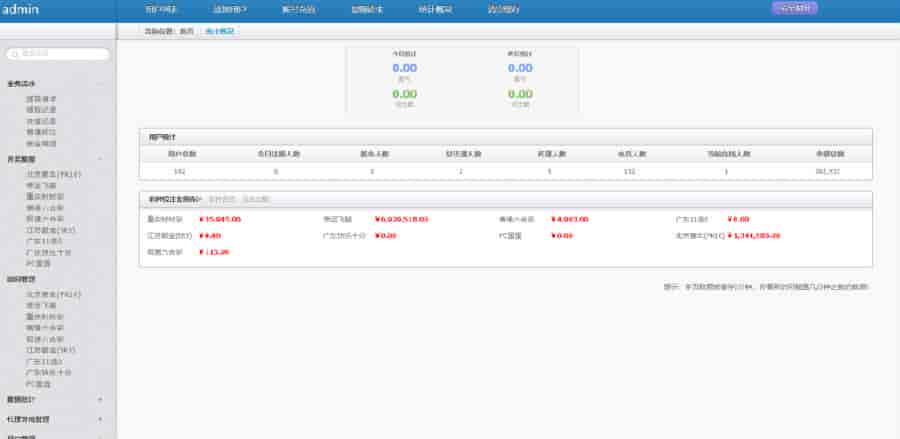Viewport: 900px width, 439px height.
Task: Select PC蛋蛋 under 时间管理
Action: (x=38, y=383)
